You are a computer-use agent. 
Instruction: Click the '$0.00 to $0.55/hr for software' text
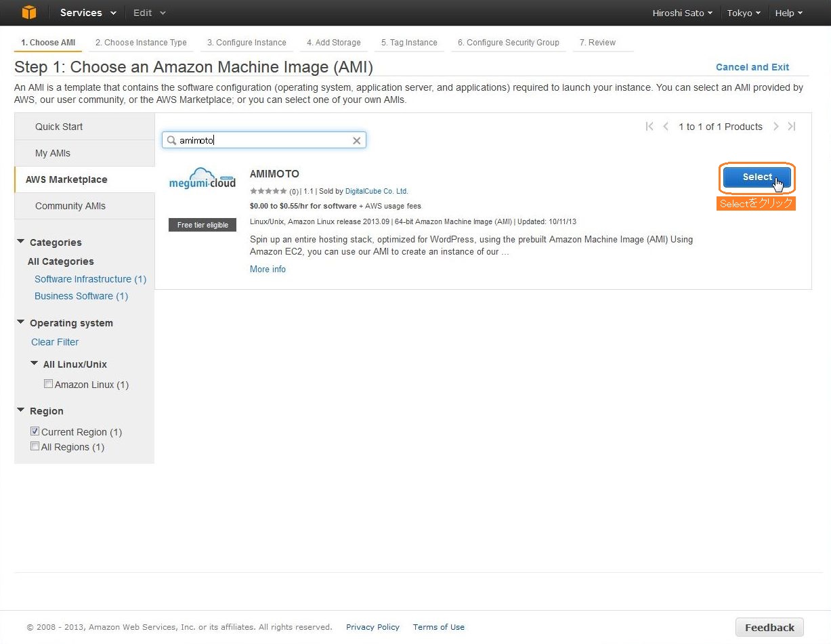[303, 206]
